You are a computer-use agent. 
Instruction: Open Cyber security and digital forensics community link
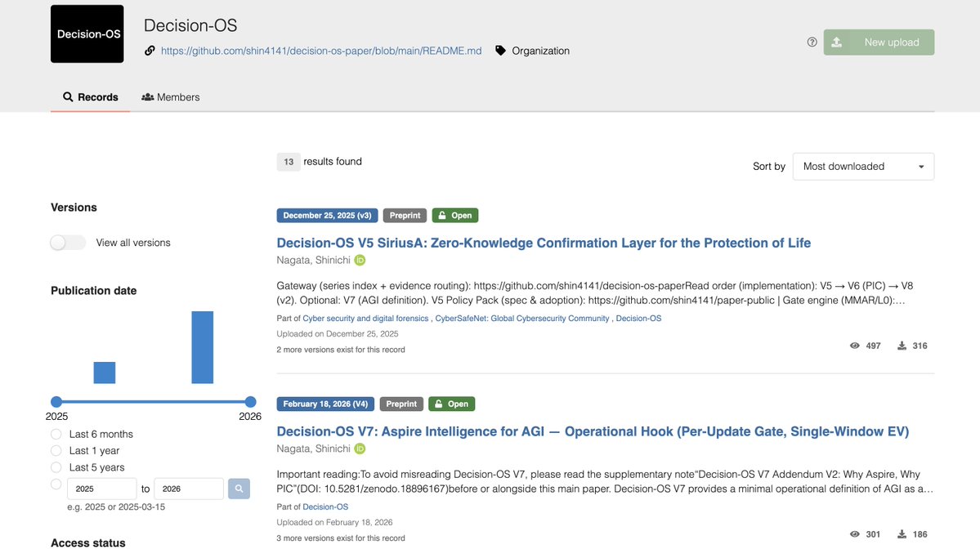365,318
